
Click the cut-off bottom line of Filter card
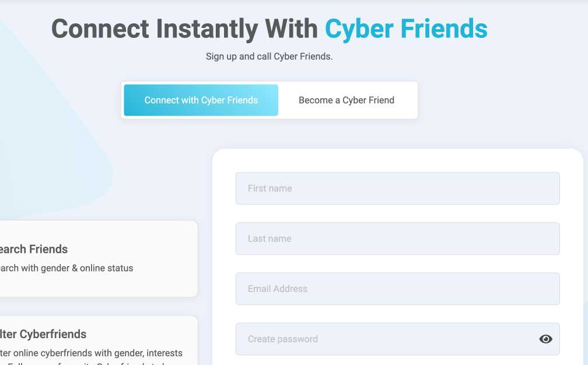(87, 363)
